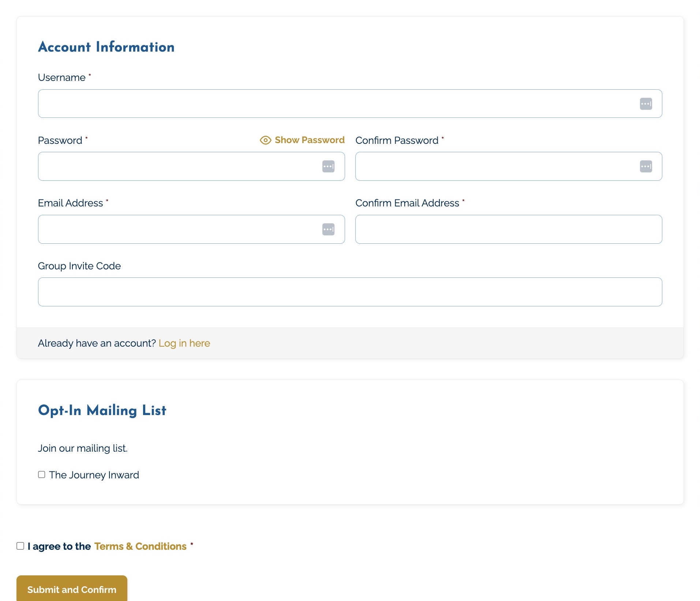This screenshot has height=601, width=700.
Task: Focus the Username input field
Action: tap(350, 104)
